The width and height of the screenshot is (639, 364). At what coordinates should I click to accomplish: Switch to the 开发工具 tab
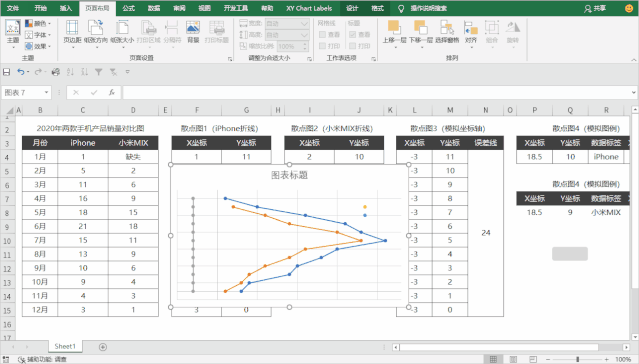[x=236, y=8]
